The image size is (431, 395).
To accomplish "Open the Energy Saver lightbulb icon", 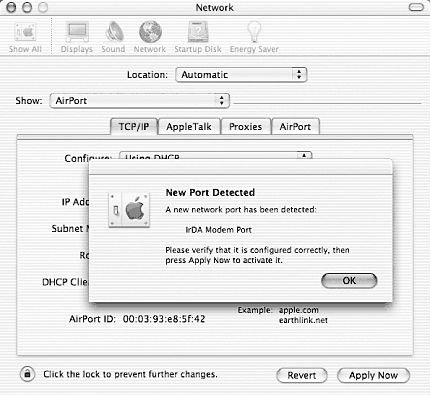I will [x=254, y=37].
